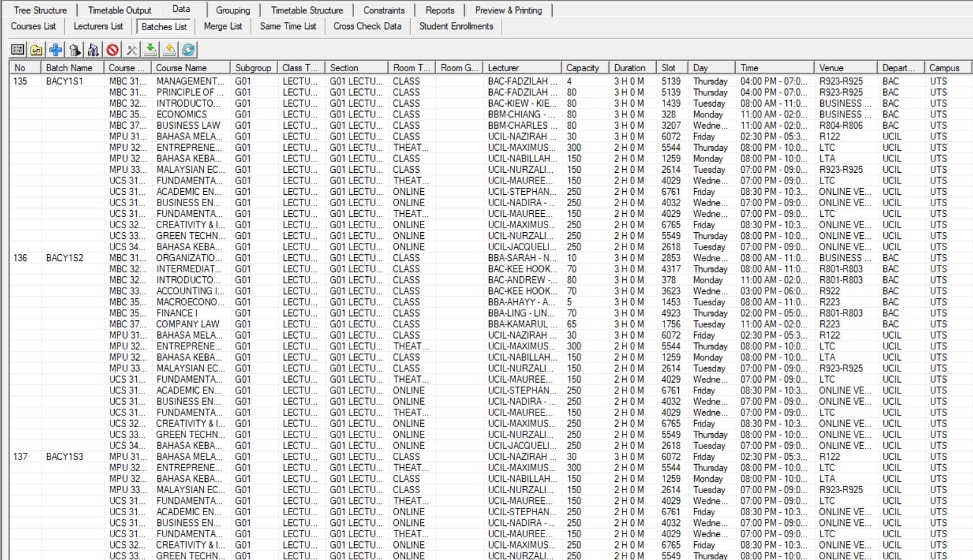The image size is (973, 560).
Task: Select the Merge List sub-tab
Action: (x=223, y=26)
